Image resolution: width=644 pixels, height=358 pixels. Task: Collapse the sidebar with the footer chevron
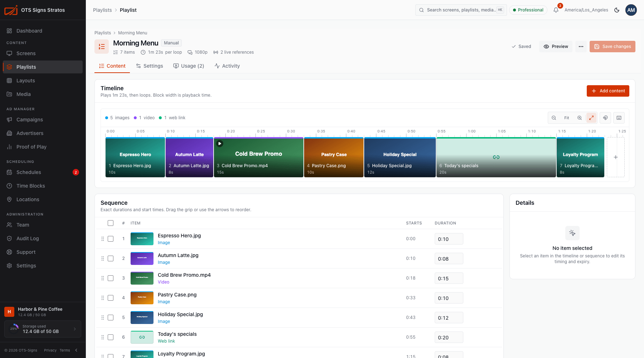[76, 350]
